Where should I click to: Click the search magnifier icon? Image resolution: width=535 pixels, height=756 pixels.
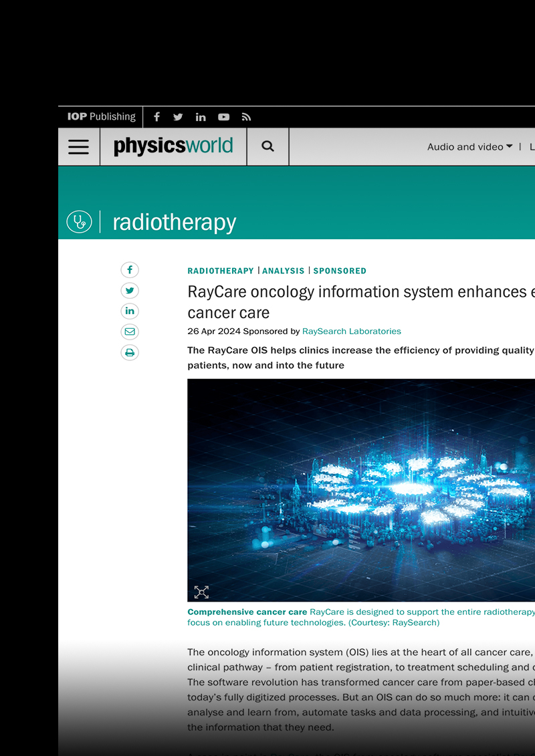pyautogui.click(x=267, y=146)
